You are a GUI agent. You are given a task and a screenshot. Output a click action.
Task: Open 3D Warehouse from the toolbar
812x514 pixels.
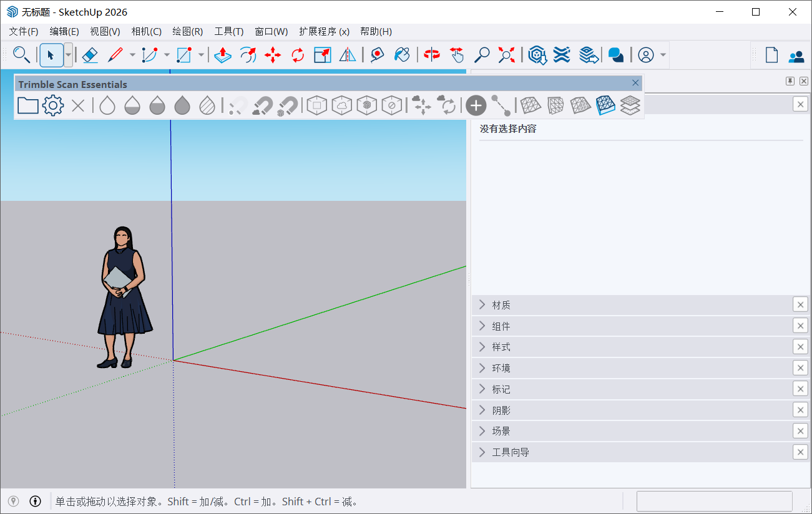click(537, 55)
